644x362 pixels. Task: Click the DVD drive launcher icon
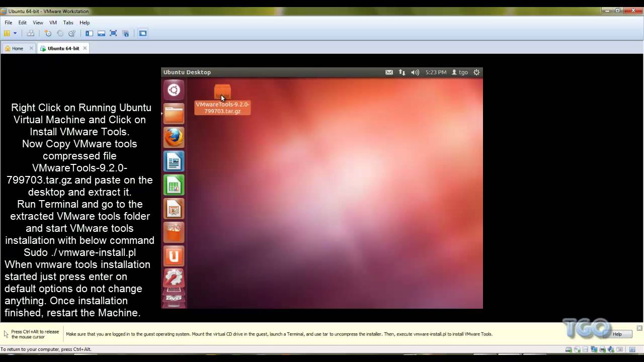pyautogui.click(x=174, y=298)
